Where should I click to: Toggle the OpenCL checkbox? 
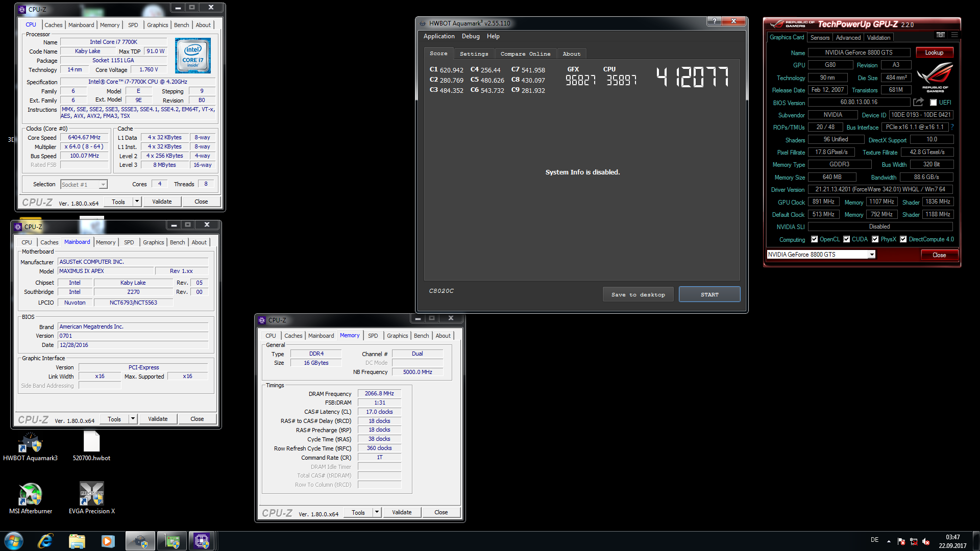(814, 239)
